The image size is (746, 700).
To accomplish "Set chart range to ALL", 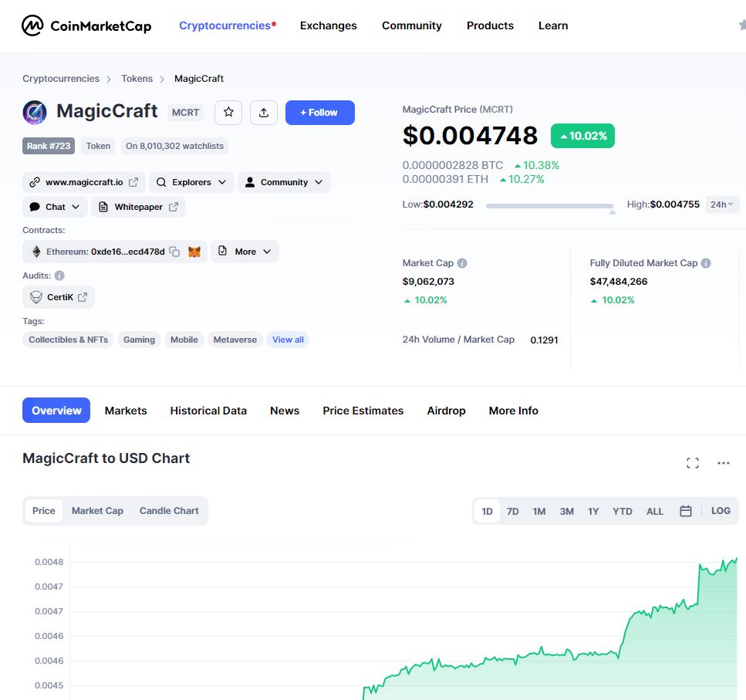I will [x=655, y=512].
